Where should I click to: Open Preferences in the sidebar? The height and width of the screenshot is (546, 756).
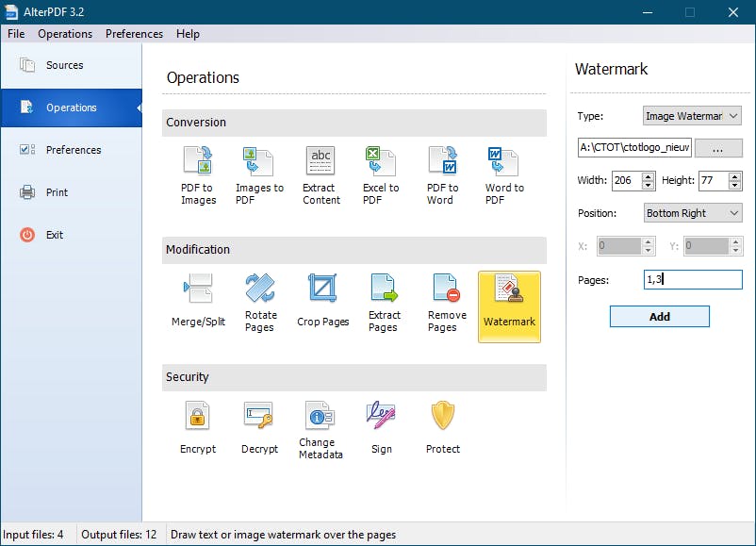pos(72,150)
